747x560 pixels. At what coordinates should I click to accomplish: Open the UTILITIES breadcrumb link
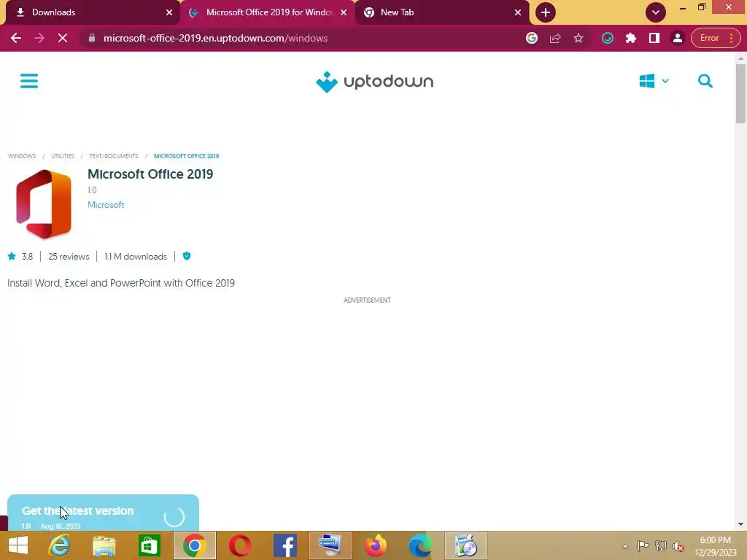(63, 156)
